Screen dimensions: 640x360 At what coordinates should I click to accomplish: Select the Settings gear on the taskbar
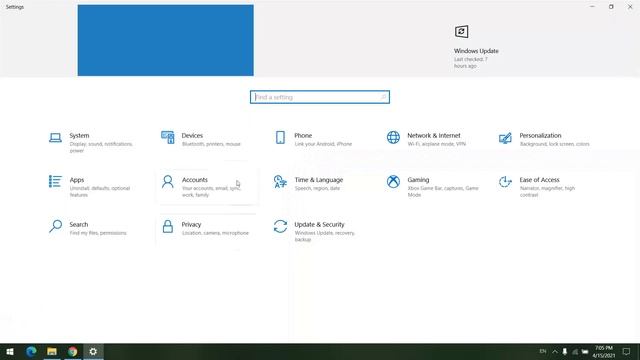tap(93, 351)
